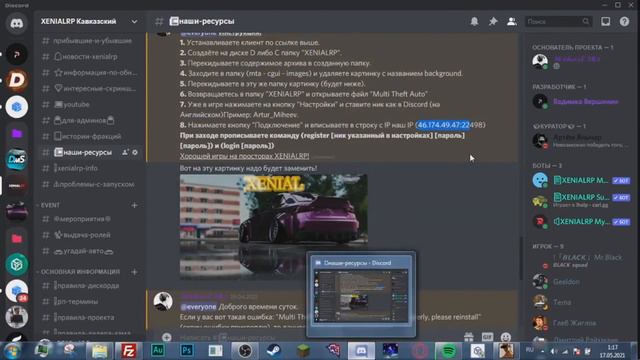The image size is (640, 360).
Task: Toggle the member list panel
Action: click(x=511, y=21)
